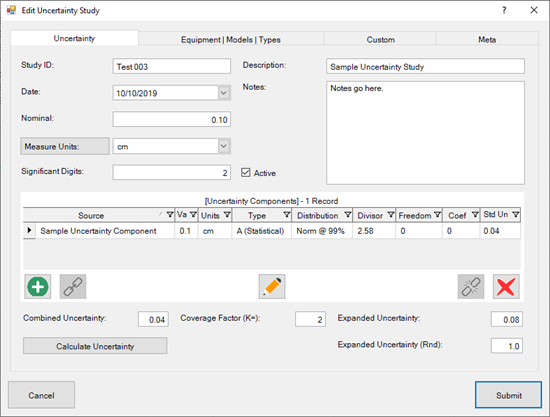Select the '2.58' divisor cell
The height and width of the screenshot is (417, 550).
pyautogui.click(x=374, y=231)
